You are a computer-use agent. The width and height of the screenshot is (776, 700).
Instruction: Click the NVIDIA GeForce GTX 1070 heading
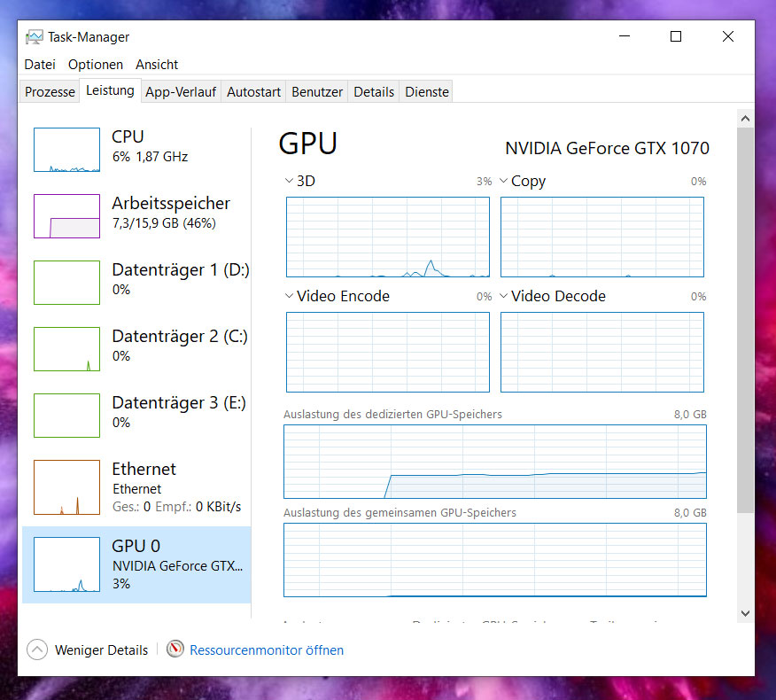(607, 148)
